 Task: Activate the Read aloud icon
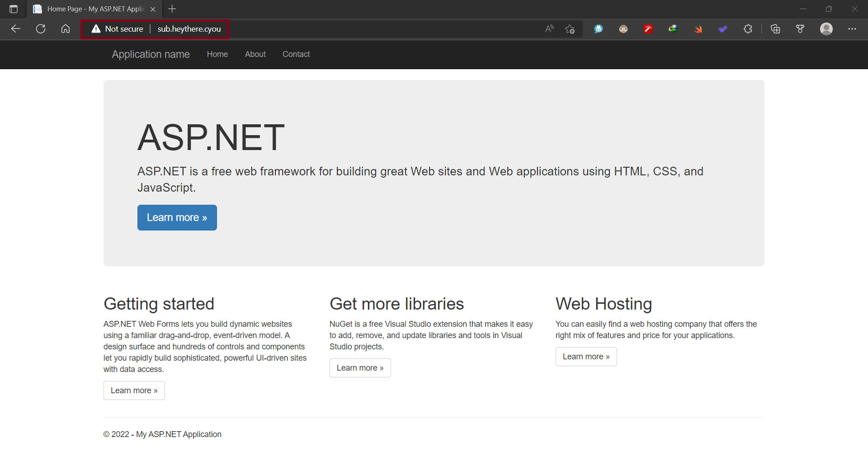point(549,29)
